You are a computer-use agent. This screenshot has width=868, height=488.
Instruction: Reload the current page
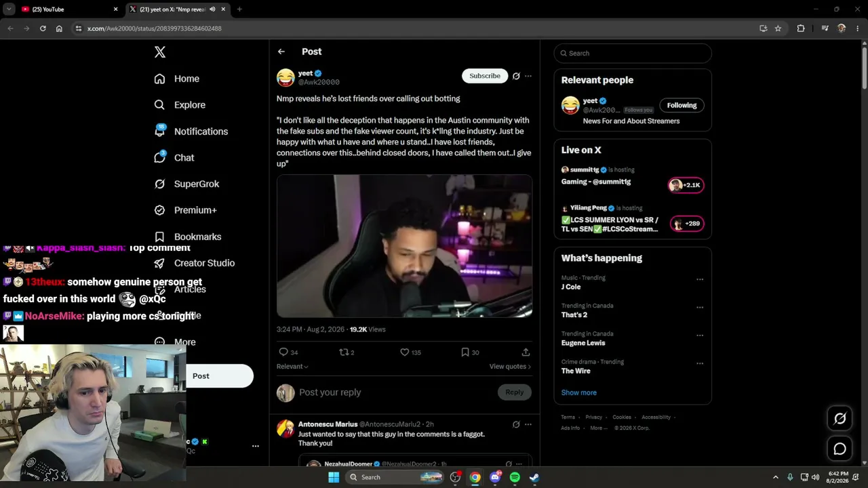[x=43, y=28]
